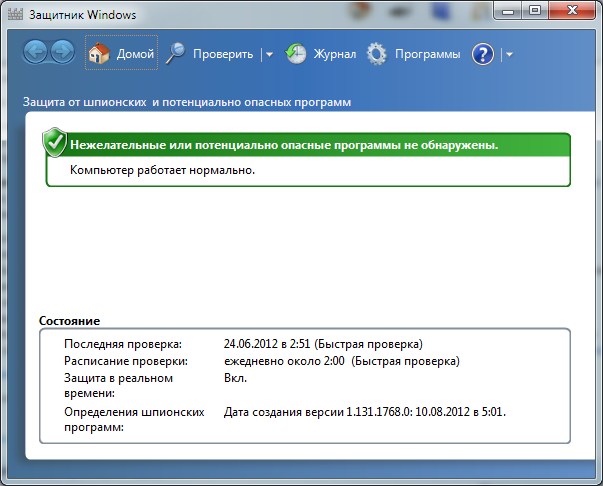Select the 'Последняя проверка:' label
The width and height of the screenshot is (603, 486).
click(123, 344)
